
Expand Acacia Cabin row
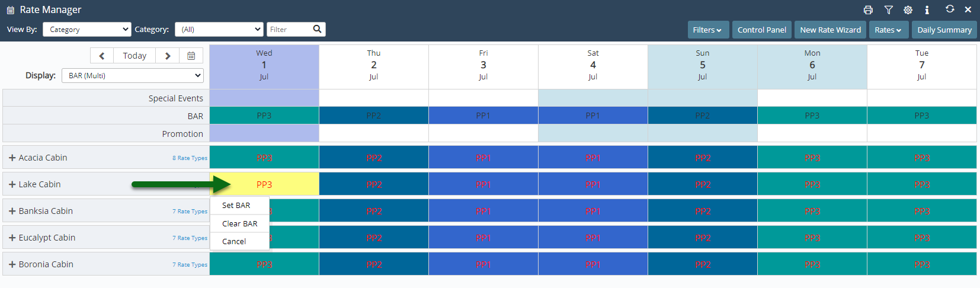pos(12,158)
